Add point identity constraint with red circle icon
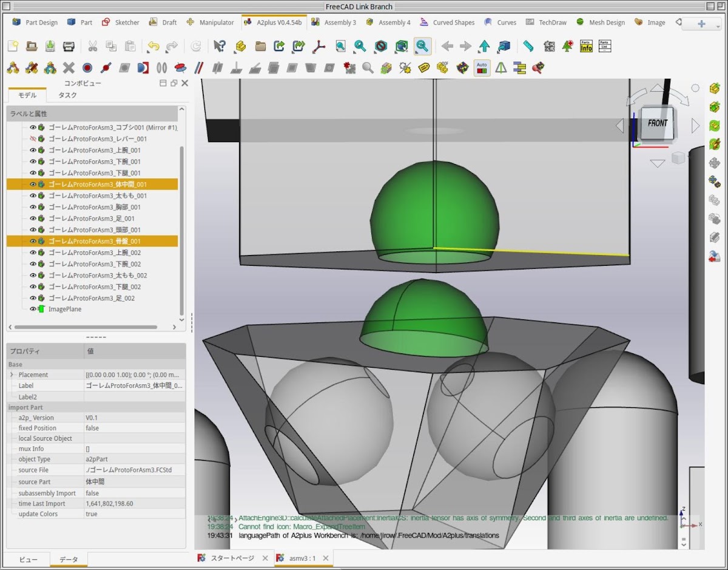Image resolution: width=728 pixels, height=570 pixels. click(x=87, y=67)
